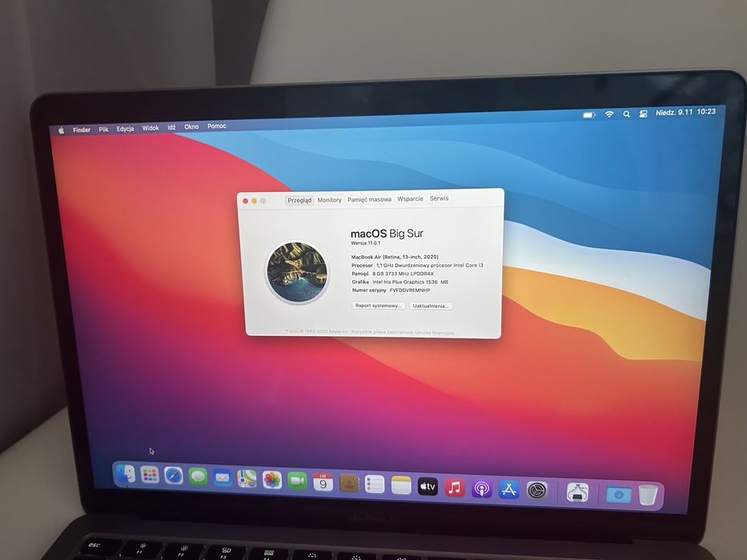
Task: Click the MacBook Air model line
Action: coord(395,257)
